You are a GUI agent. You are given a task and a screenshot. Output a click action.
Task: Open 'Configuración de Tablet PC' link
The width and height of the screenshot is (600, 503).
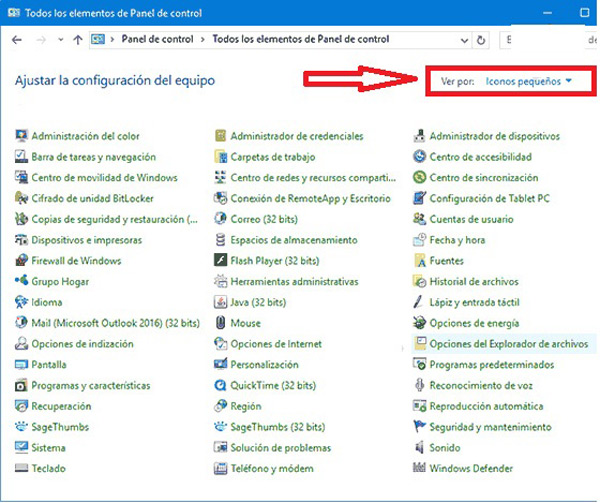[489, 198]
